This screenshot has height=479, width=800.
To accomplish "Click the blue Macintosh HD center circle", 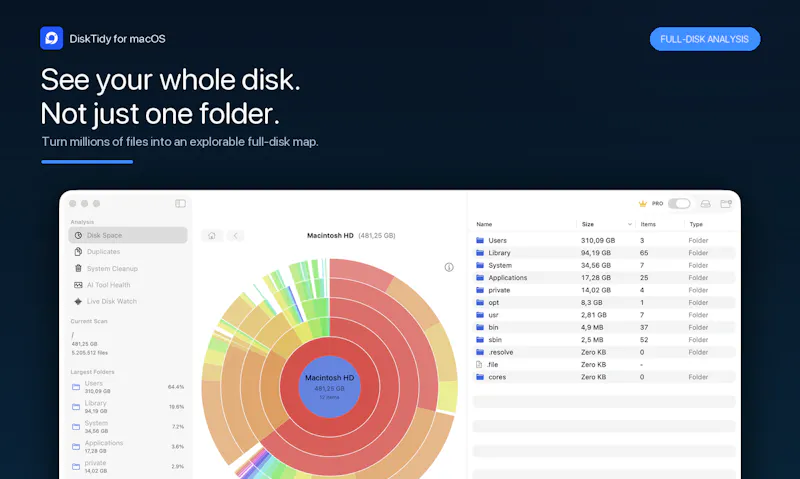I will [x=330, y=387].
